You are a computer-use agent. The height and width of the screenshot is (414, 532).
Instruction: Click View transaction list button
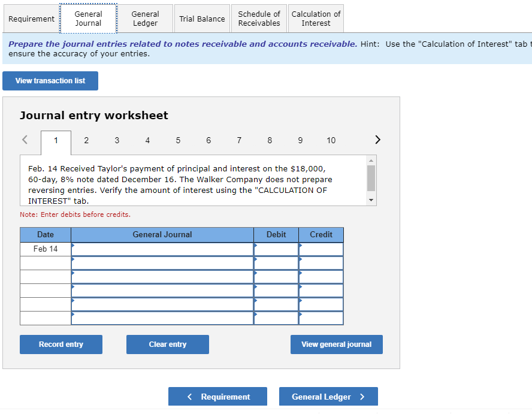point(50,81)
